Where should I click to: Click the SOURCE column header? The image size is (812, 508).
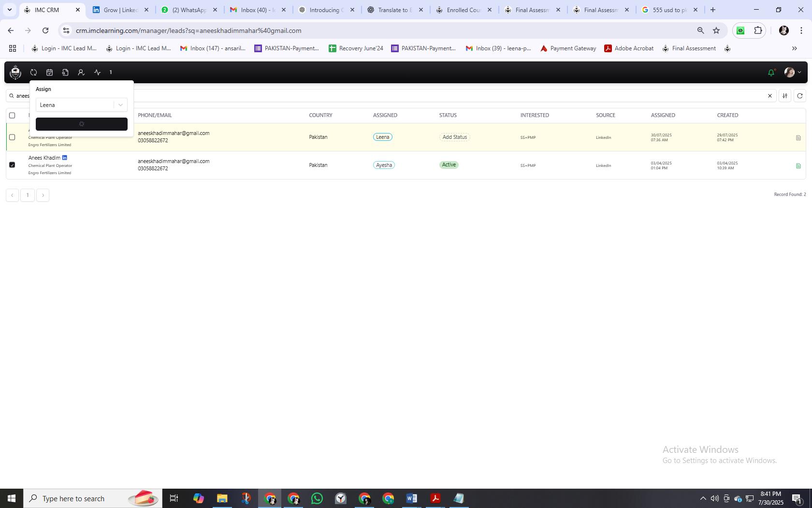point(605,115)
